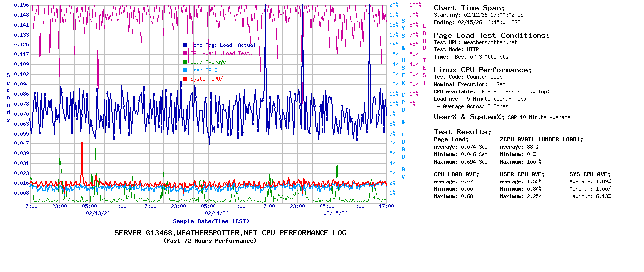Screen dimensions: 644x272
Task: Click the vertical Seconds axis label
Action: 8,97
